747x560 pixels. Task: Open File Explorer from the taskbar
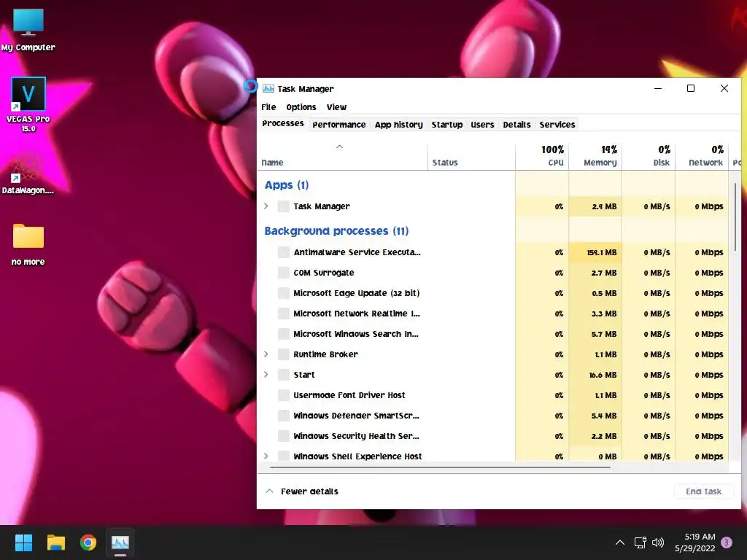55,542
